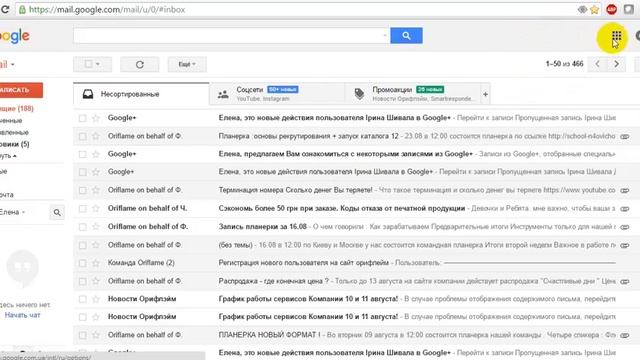Select Команда Oriflame (2) email checkbox
640x360 pixels.
[x=82, y=263]
